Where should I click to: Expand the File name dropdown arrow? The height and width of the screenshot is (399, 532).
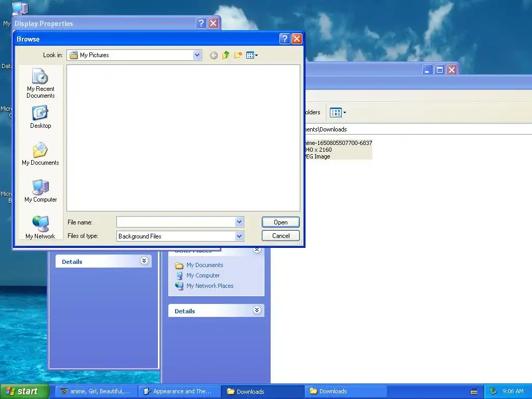coord(239,222)
